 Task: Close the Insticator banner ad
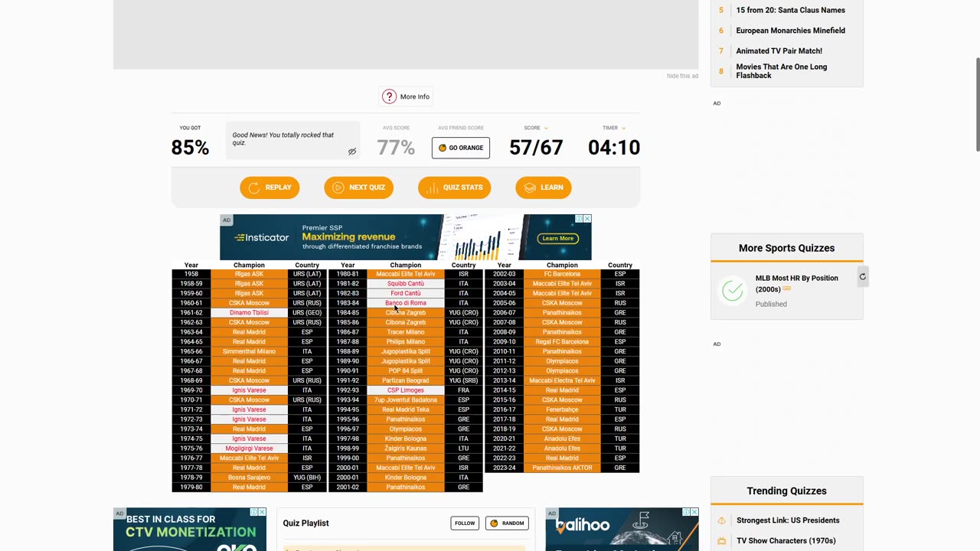pos(587,219)
